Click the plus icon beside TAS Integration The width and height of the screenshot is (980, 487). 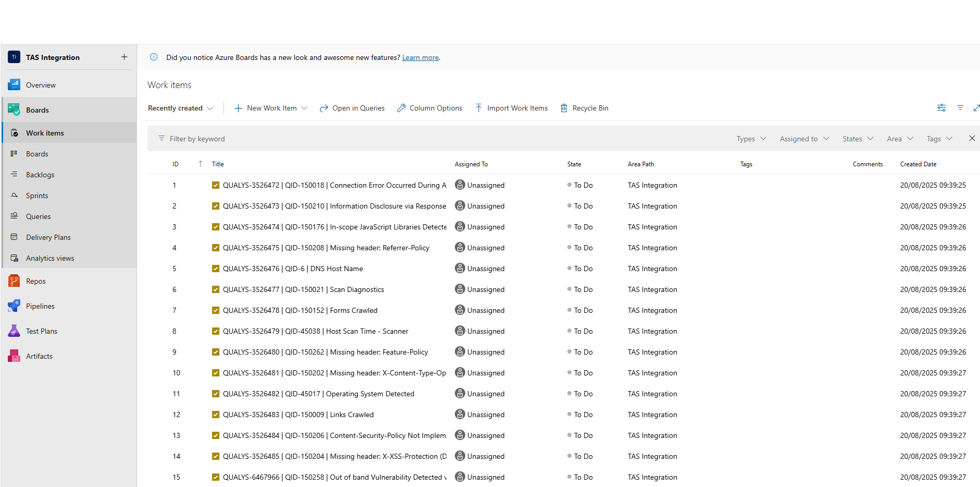124,57
